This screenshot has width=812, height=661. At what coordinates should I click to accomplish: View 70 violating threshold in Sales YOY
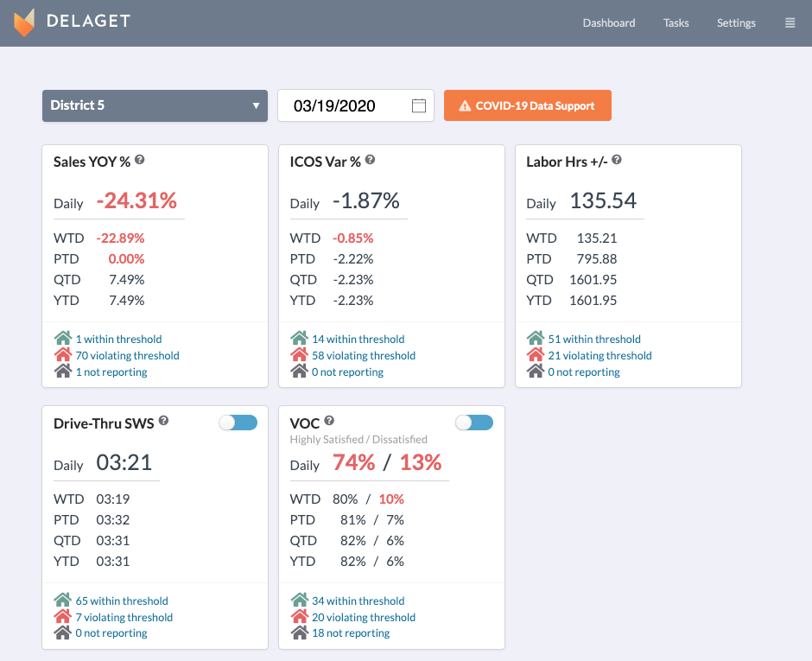click(127, 355)
